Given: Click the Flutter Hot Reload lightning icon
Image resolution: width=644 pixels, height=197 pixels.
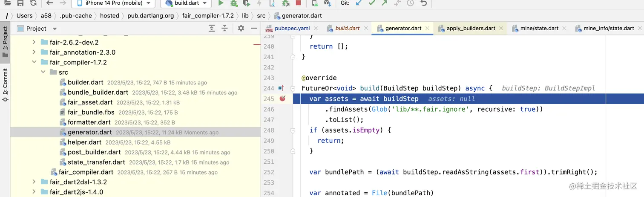Looking at the screenshot, I should (x=259, y=3).
